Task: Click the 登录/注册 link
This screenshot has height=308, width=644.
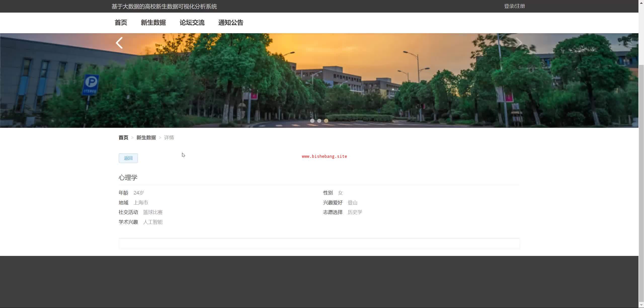Action: [x=514, y=6]
